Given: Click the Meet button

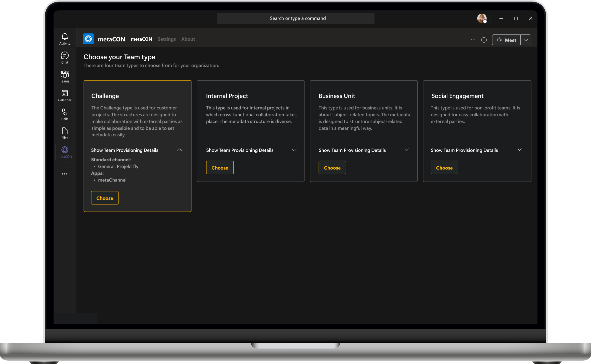Looking at the screenshot, I should coord(506,40).
